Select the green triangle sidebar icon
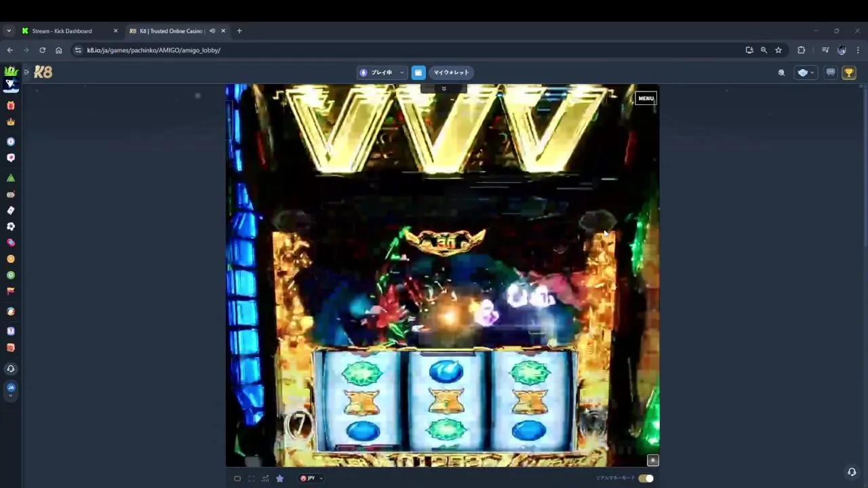 coord(10,178)
